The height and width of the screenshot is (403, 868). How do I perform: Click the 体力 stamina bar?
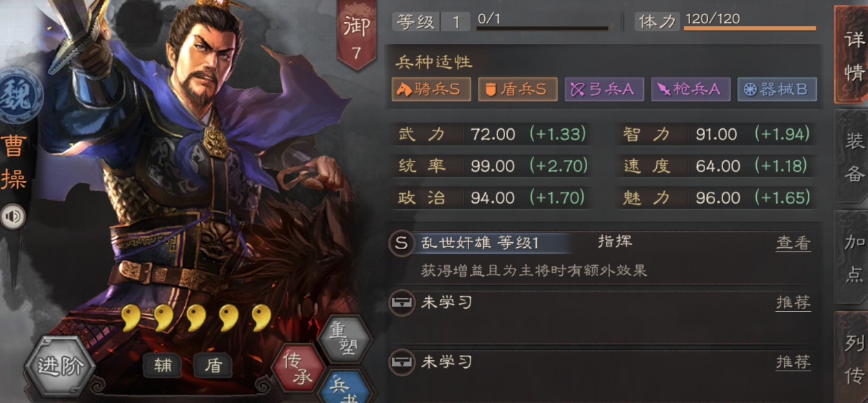point(750,28)
